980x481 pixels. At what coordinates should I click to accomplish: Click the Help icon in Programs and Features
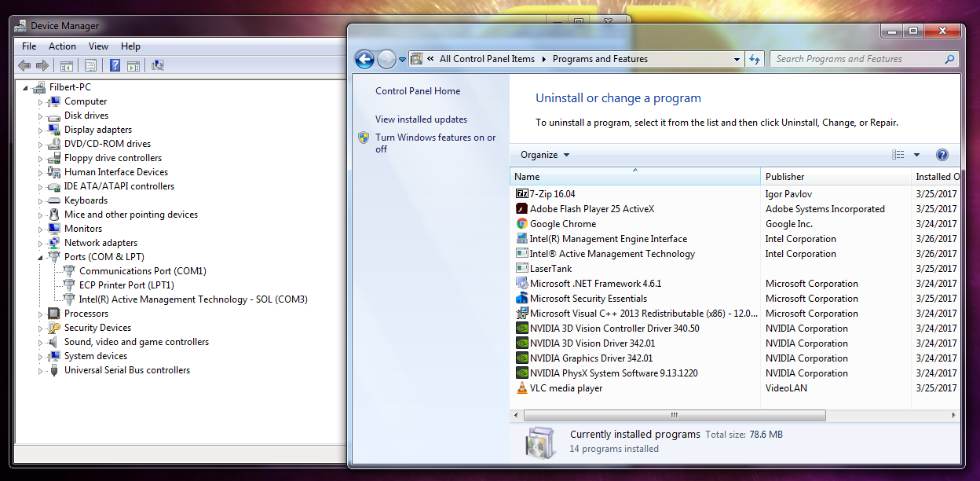942,155
